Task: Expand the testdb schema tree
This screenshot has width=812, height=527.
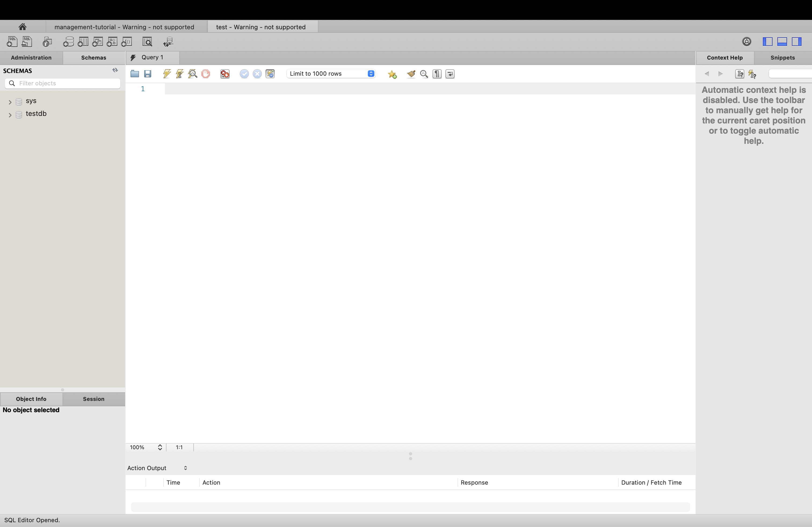Action: 10,115
